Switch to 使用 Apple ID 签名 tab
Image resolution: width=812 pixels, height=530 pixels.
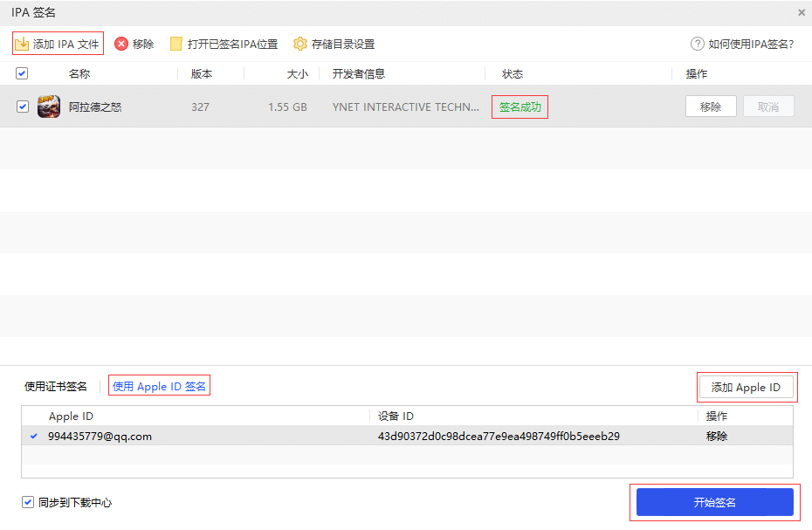(x=160, y=386)
